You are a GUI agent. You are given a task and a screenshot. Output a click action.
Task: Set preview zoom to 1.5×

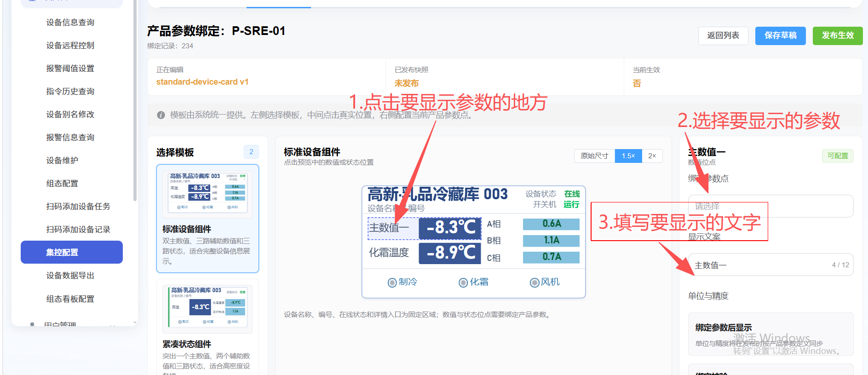tap(628, 156)
